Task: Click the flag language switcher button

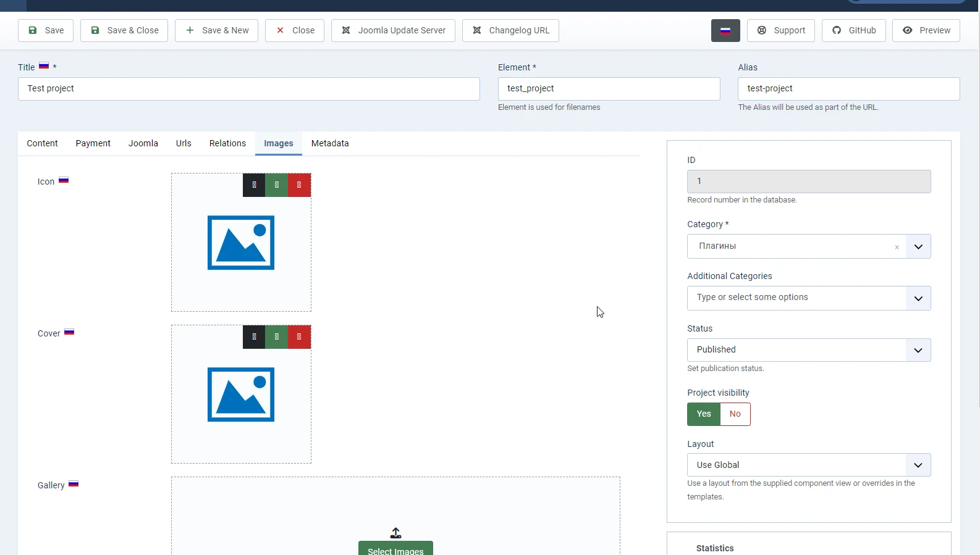Action: [x=725, y=30]
